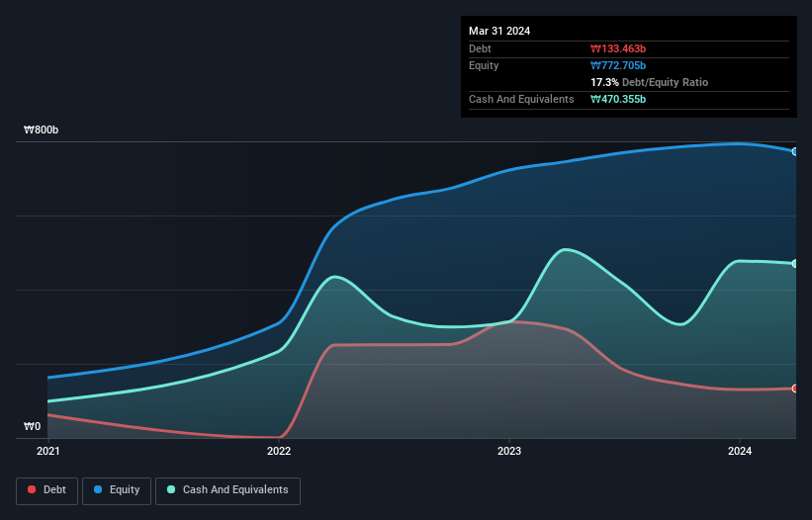Screen dimensions: 812x520
Task: Click the ₩800b y-axis label
Action: point(41,130)
